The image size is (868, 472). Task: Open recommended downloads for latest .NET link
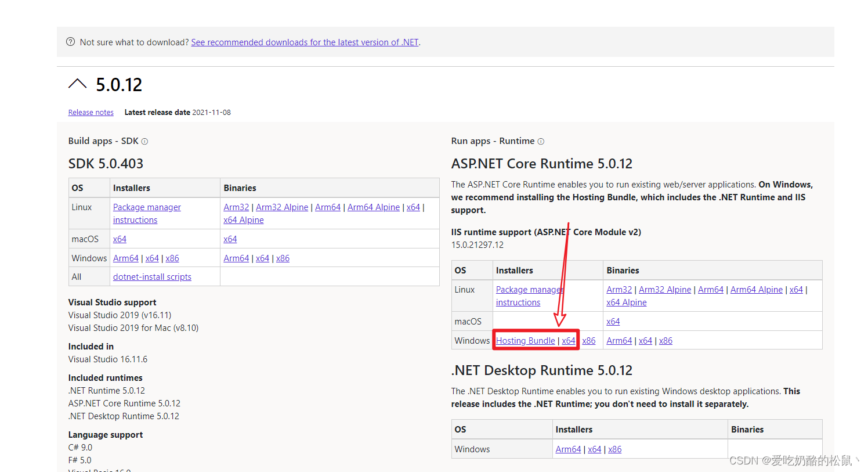pos(305,42)
